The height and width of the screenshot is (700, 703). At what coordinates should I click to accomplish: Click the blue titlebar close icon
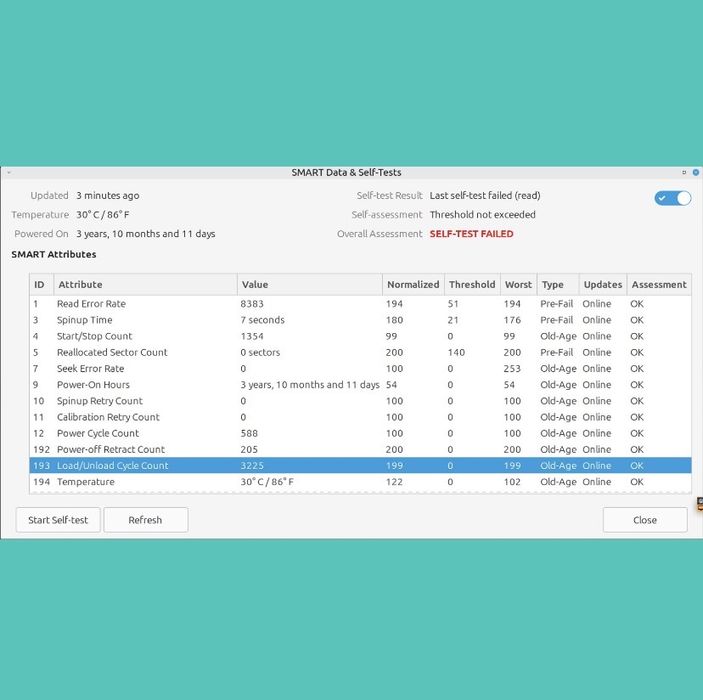point(696,172)
